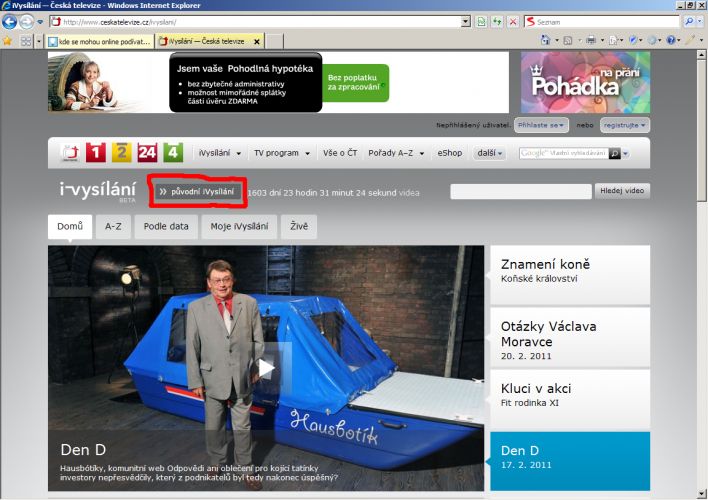Click the 'Hledej video' button
The height and width of the screenshot is (500, 708).
point(622,191)
